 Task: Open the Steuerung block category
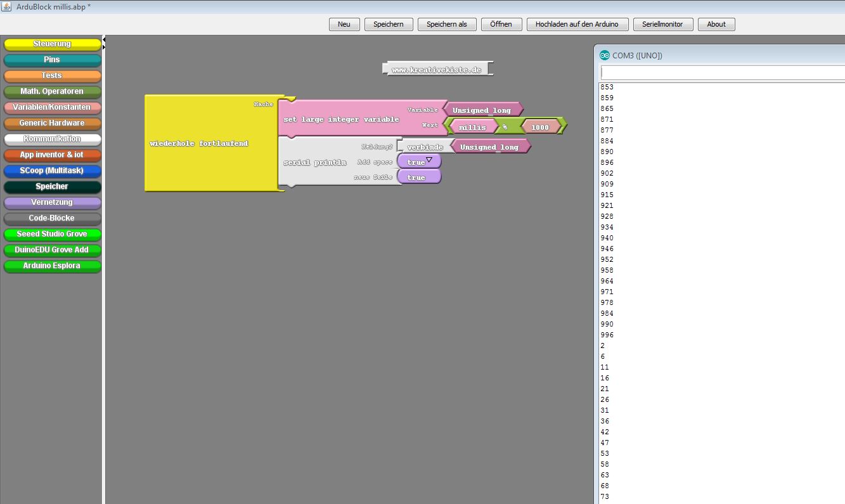52,44
